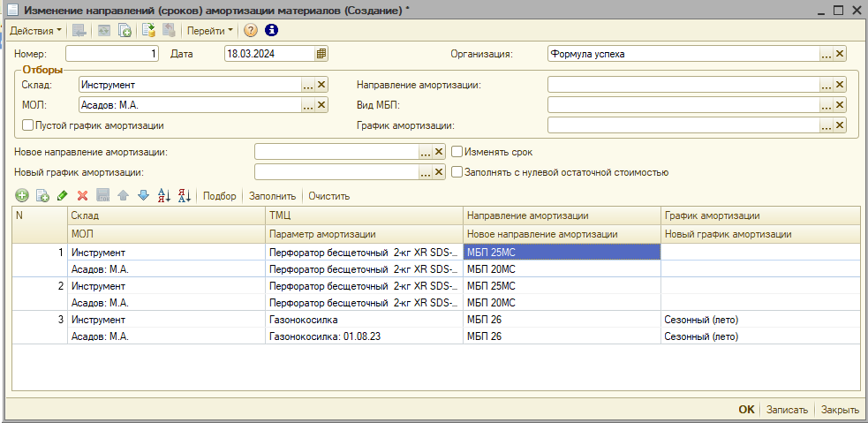The width and height of the screenshot is (868, 423).
Task: Open selection for Организация field
Action: 826,54
